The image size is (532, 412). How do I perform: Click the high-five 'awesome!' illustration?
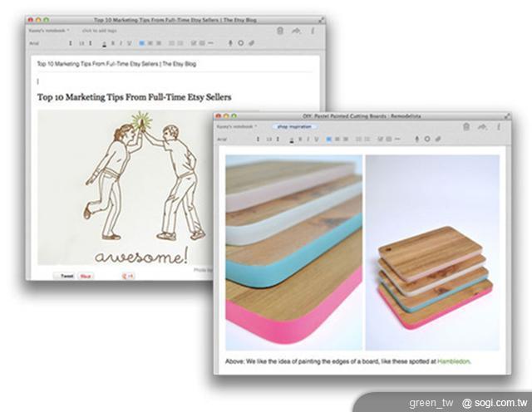click(x=126, y=187)
